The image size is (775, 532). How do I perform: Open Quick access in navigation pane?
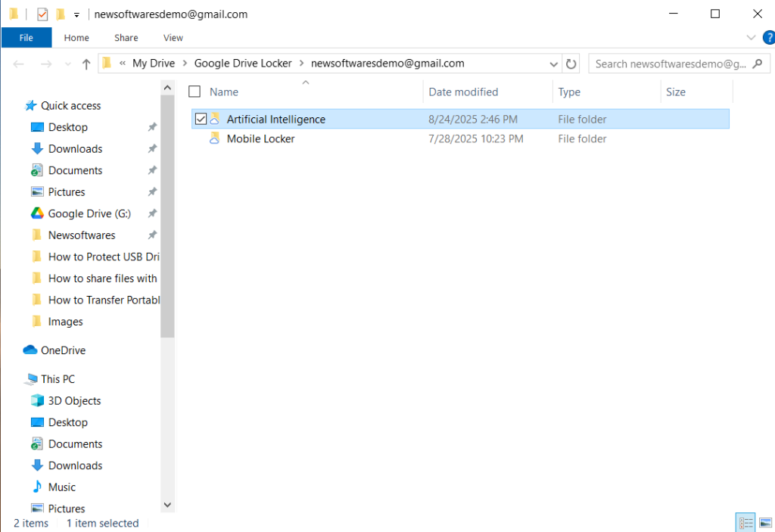[x=70, y=105]
